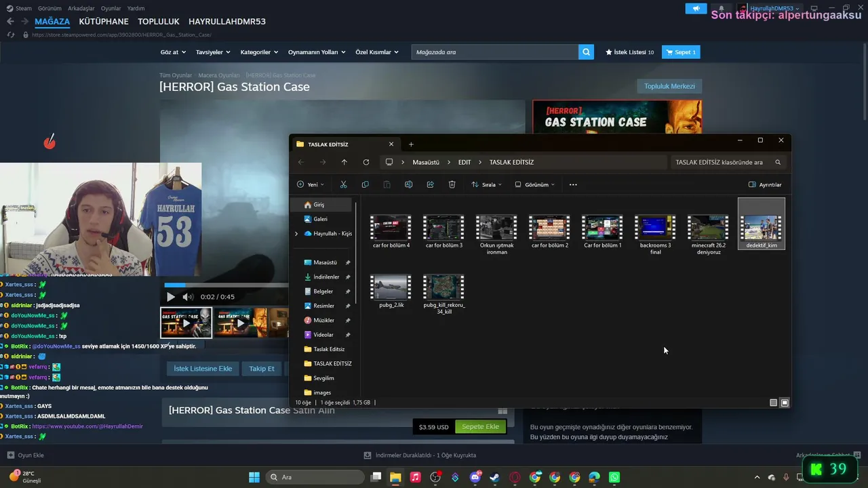Click İstek Listesine Ekle button

coord(203,369)
